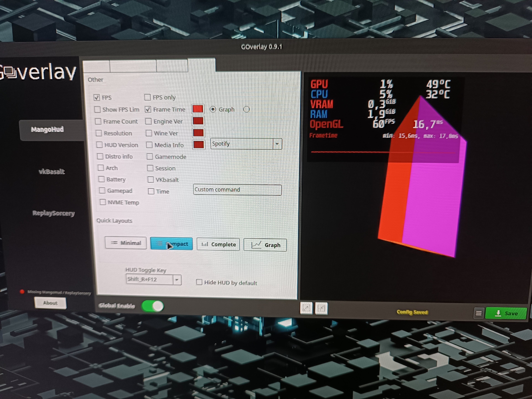Select the Compact quick layout
The width and height of the screenshot is (532, 399).
click(x=172, y=244)
